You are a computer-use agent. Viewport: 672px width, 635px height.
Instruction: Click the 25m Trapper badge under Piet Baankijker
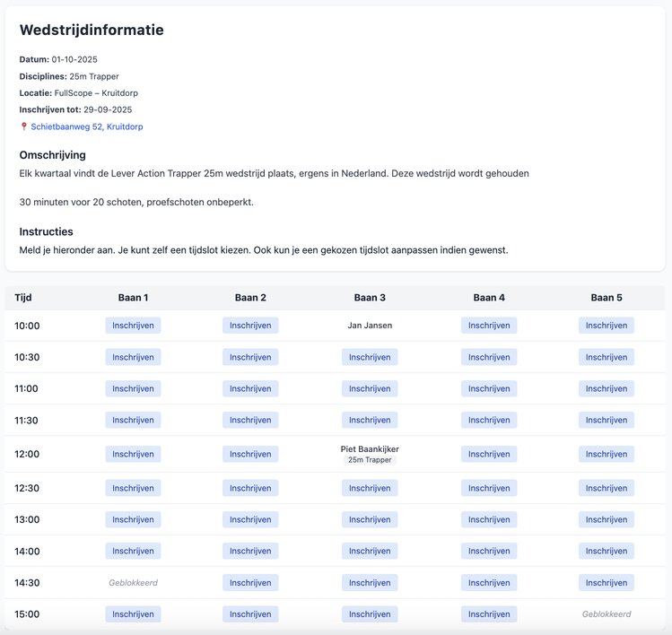[370, 460]
